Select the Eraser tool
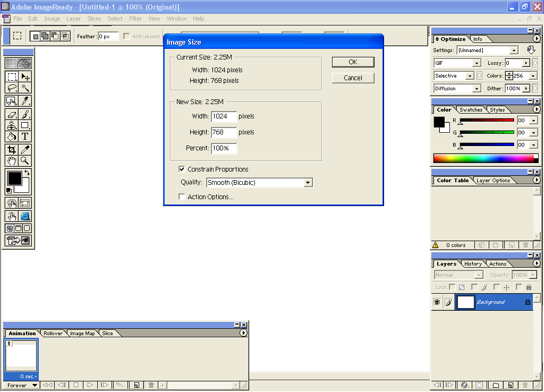This screenshot has width=544, height=392. coord(12,114)
